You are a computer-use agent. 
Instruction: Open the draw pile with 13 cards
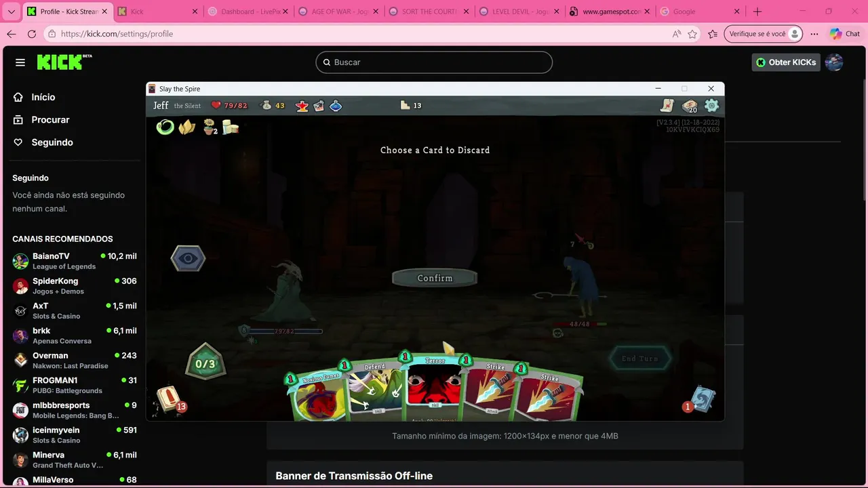(x=169, y=399)
